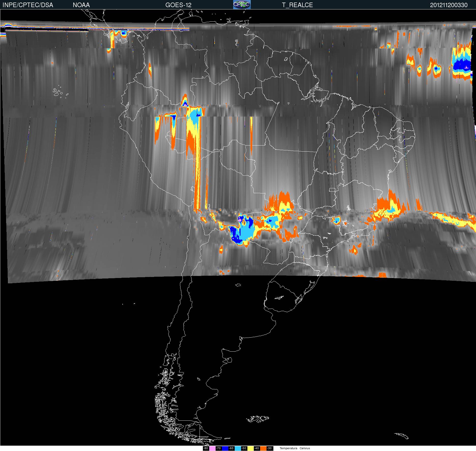Click the -50 legend value
Screen dimensions: 476x451
pos(244,448)
